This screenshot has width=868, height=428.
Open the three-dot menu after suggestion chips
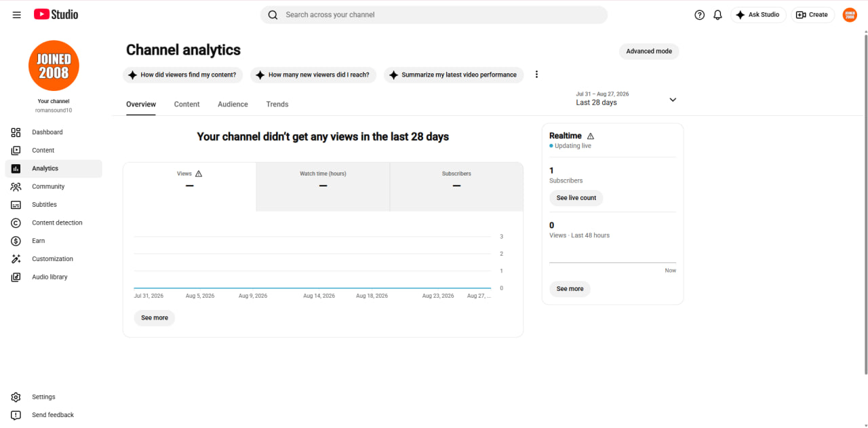click(x=536, y=75)
